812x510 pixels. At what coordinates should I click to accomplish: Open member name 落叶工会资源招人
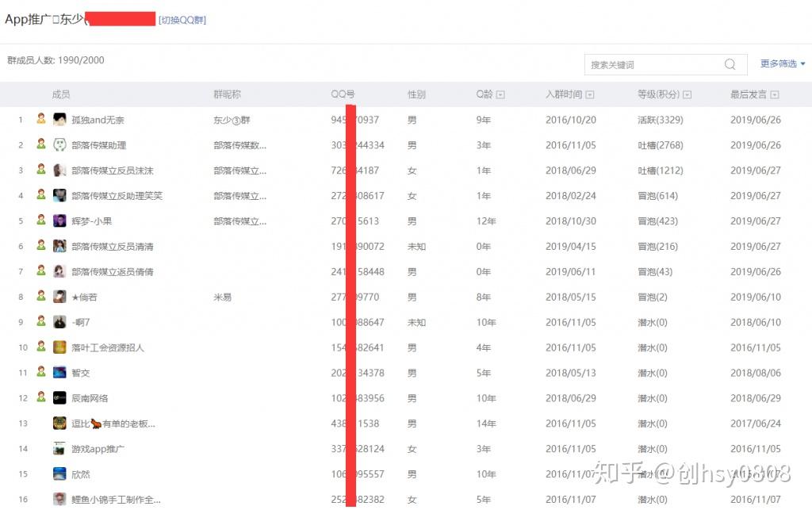click(x=108, y=348)
